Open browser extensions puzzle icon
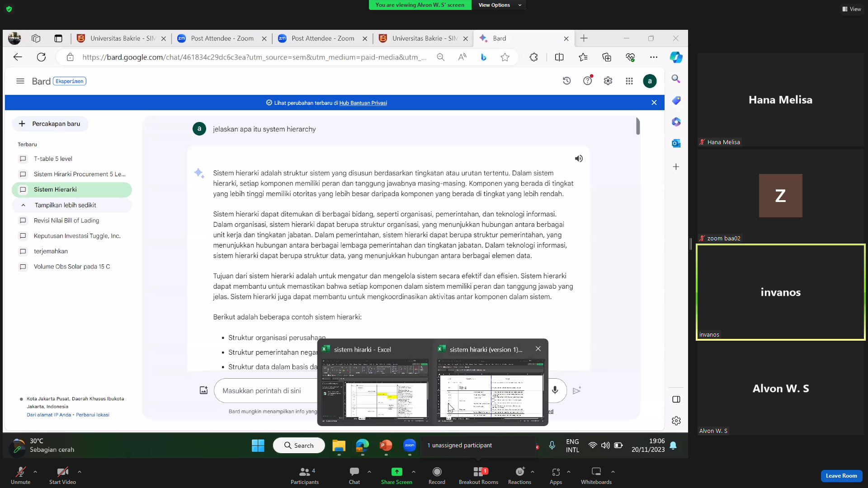868x488 pixels. (x=534, y=57)
